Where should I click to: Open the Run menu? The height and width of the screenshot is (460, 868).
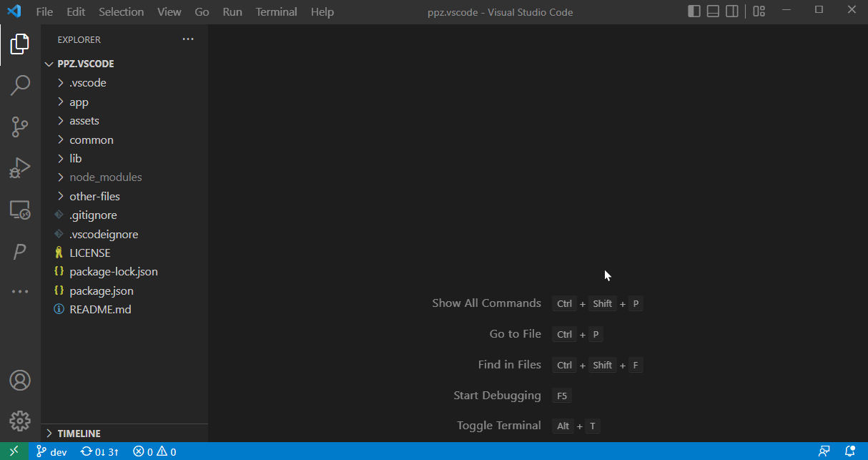tap(232, 12)
